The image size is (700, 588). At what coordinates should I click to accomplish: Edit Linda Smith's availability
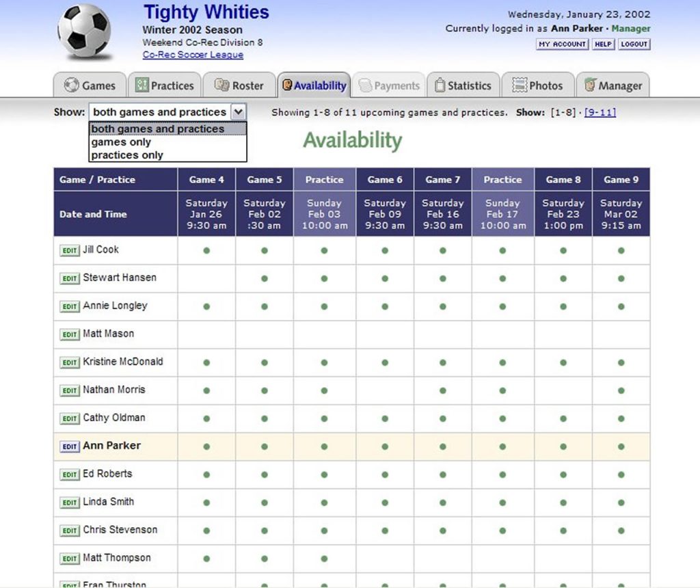tap(70, 503)
